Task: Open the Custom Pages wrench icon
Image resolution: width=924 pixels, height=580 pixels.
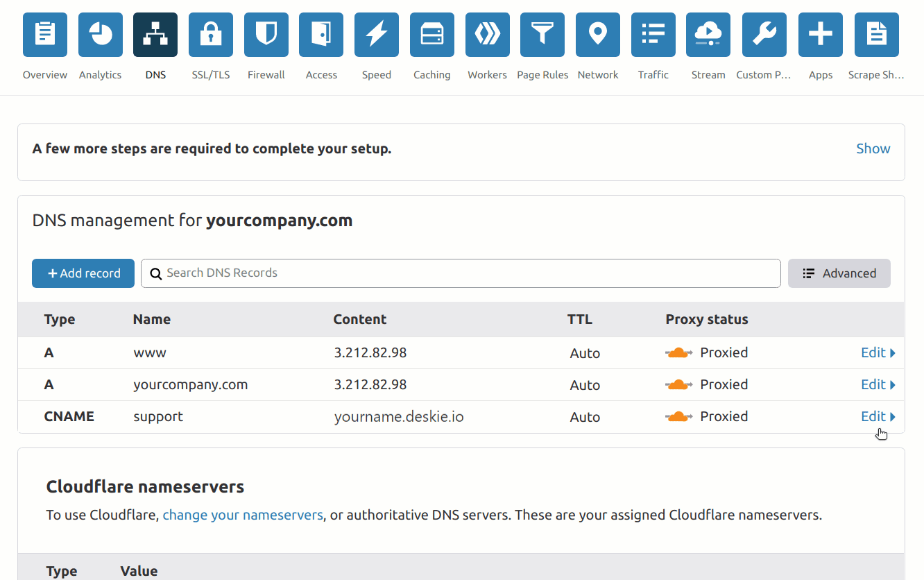Action: point(764,35)
